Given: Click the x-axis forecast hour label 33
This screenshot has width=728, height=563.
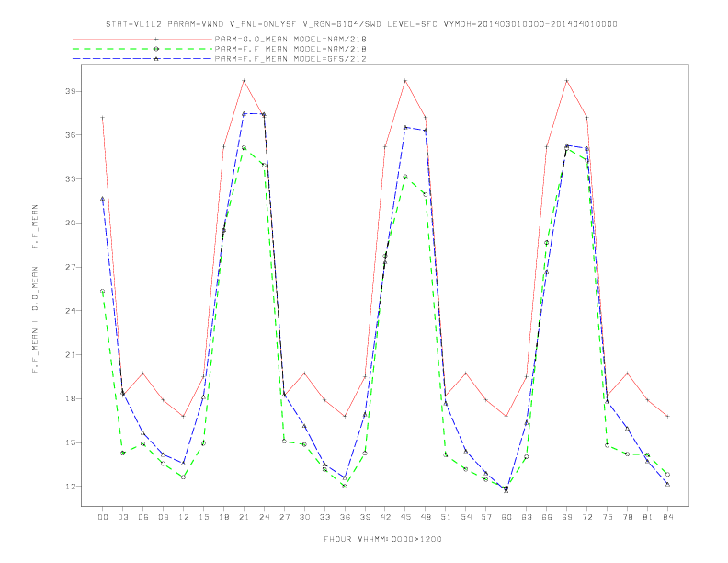Looking at the screenshot, I should (x=324, y=517).
